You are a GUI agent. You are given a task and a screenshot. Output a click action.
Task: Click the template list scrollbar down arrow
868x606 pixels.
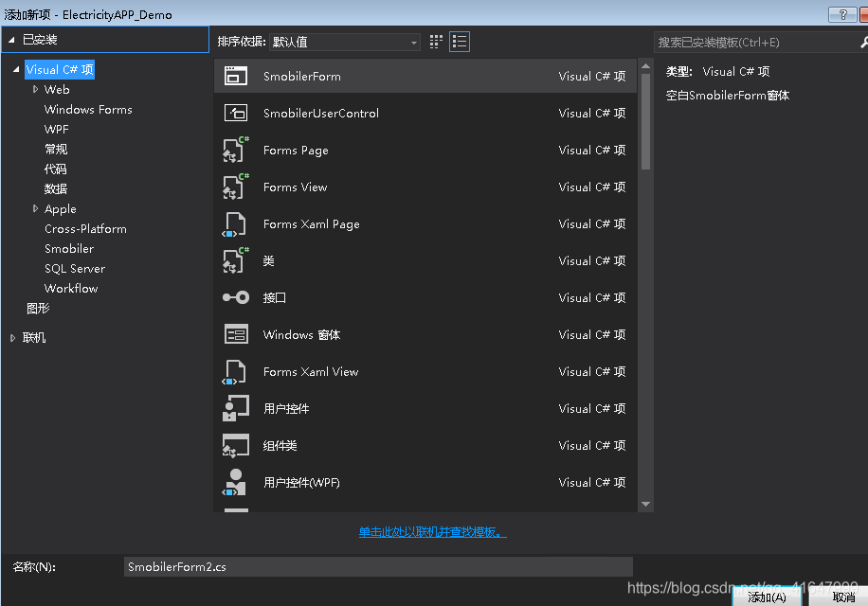coord(645,505)
